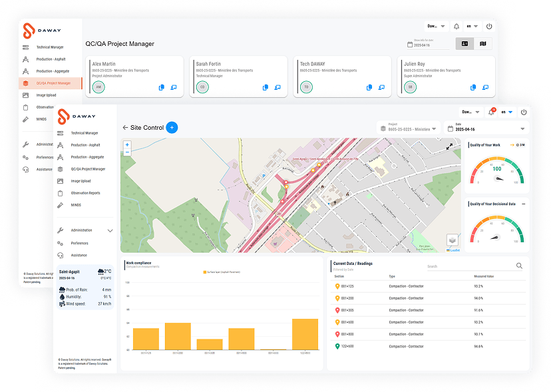
Task: Open notifications bell with red badge
Action: [x=492, y=112]
